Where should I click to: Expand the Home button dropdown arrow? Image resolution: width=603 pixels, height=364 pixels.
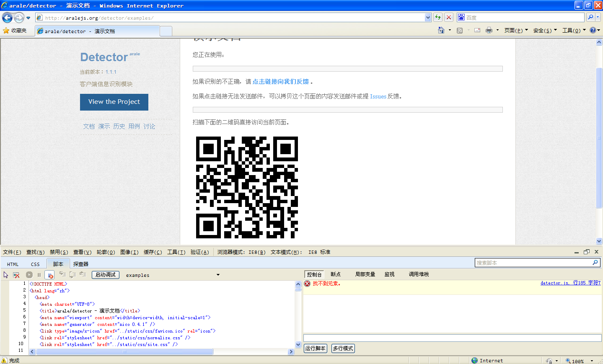tap(450, 30)
